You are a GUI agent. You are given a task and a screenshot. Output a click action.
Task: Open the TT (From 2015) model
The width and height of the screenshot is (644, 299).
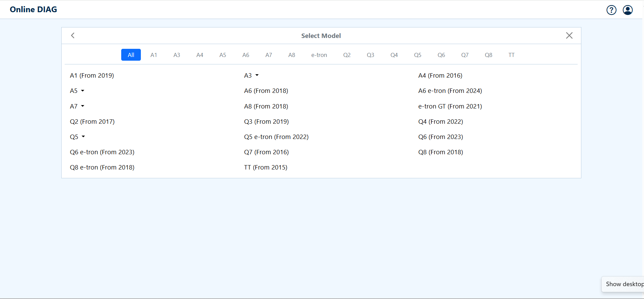click(265, 167)
